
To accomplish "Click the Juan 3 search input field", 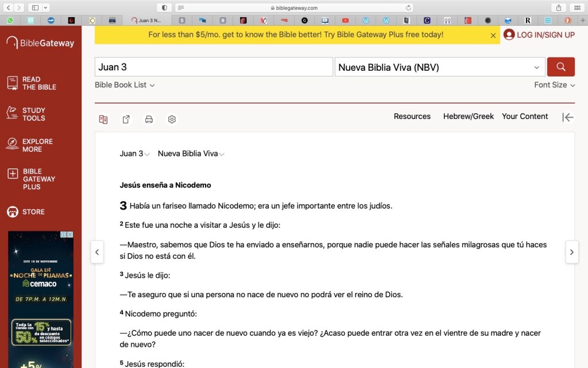I will click(x=214, y=67).
